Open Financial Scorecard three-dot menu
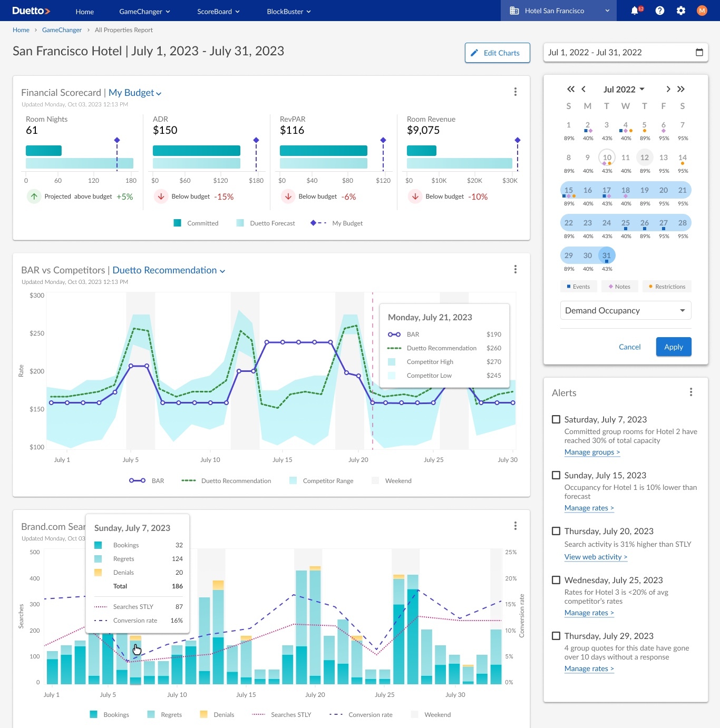Image resolution: width=720 pixels, height=728 pixels. coord(515,92)
